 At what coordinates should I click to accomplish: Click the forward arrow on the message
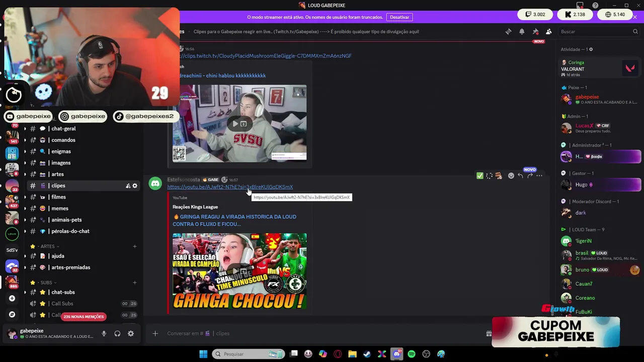[530, 175]
